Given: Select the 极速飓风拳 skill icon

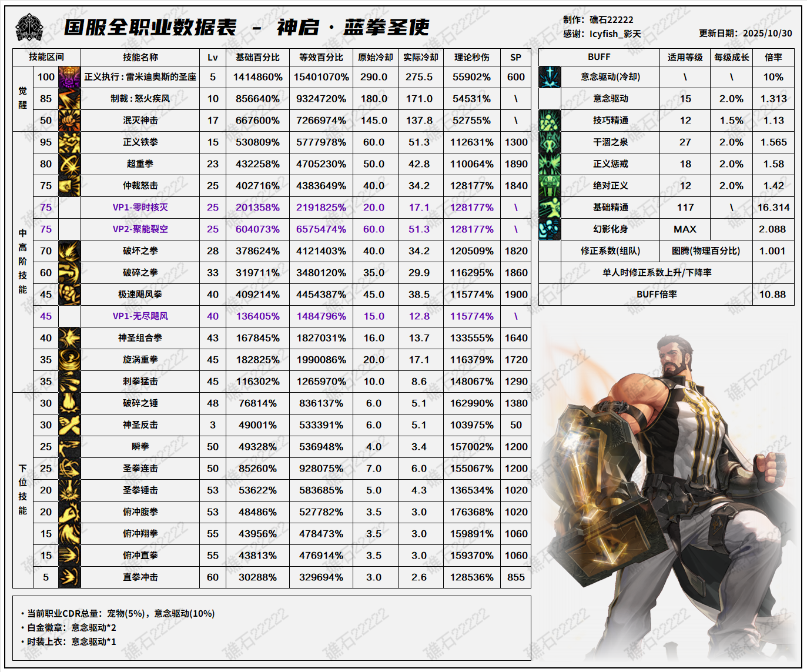Looking at the screenshot, I should click(69, 295).
